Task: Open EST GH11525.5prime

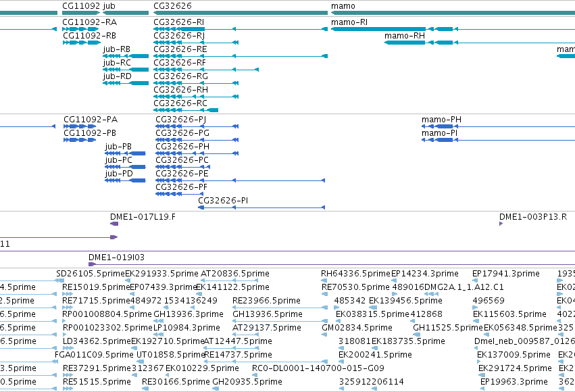Action: point(448,328)
